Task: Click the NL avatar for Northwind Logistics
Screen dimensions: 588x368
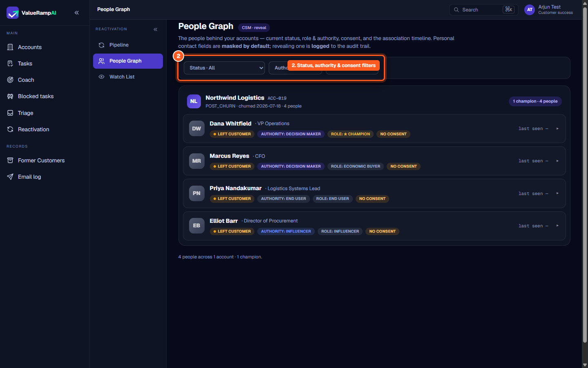Action: (x=194, y=101)
